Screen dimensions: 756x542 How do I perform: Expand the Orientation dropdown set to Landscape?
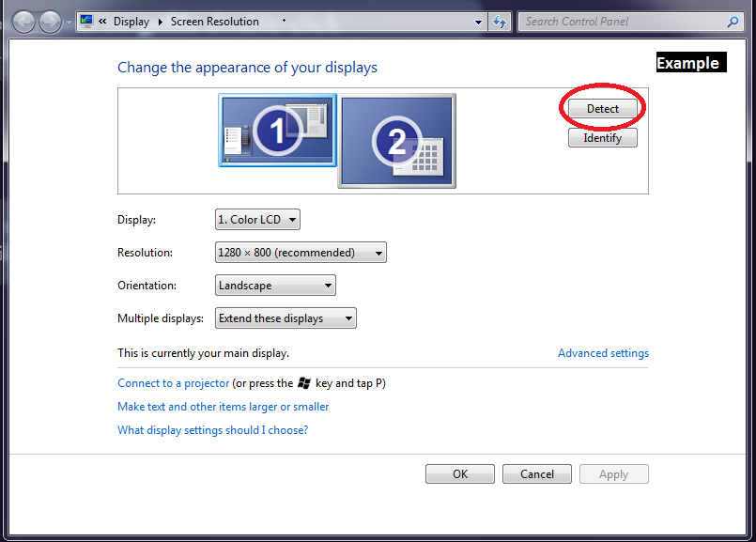pyautogui.click(x=275, y=286)
